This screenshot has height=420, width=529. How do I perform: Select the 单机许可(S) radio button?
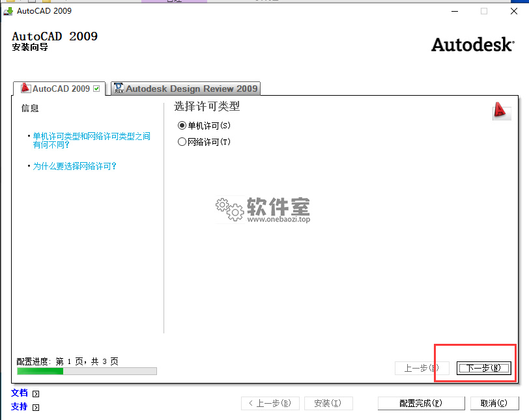(182, 126)
